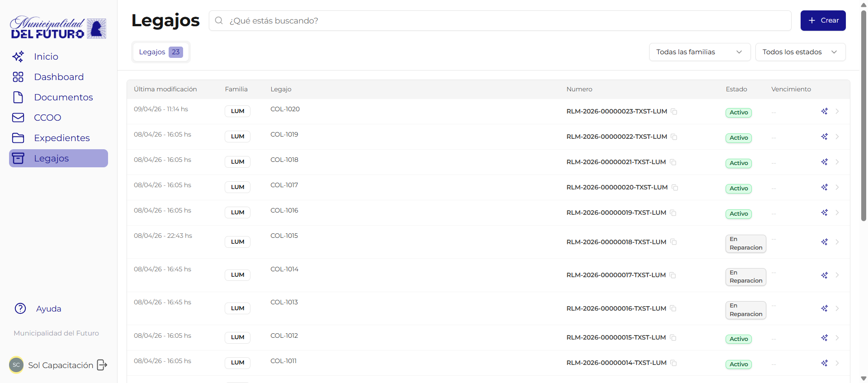Image resolution: width=868 pixels, height=383 pixels.
Task: Open the Todas las familias dropdown
Action: coord(699,52)
